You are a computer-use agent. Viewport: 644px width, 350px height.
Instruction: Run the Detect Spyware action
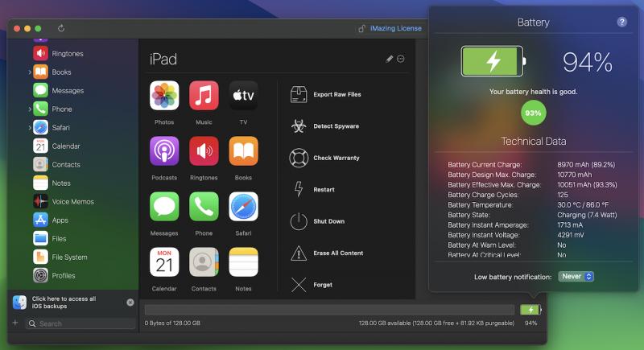pyautogui.click(x=324, y=126)
